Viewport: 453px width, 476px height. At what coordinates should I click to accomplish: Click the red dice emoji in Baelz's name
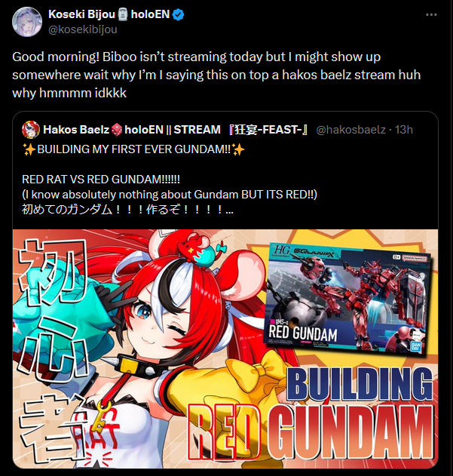117,130
